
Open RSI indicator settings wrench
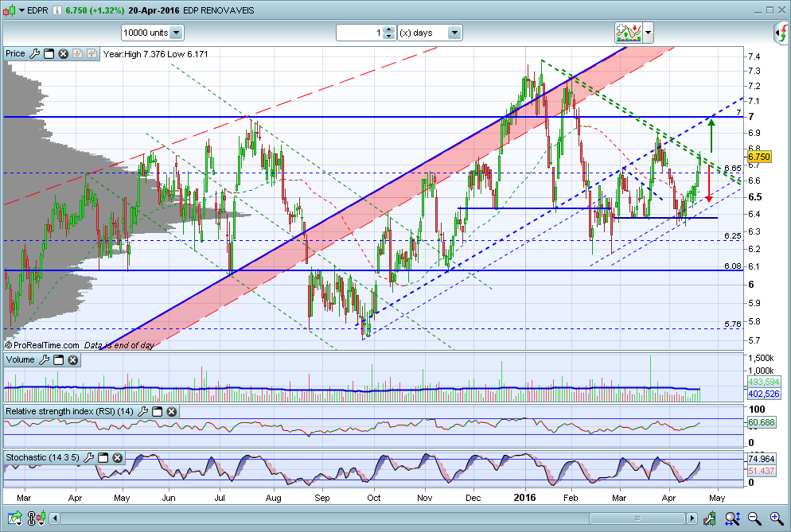coord(142,411)
